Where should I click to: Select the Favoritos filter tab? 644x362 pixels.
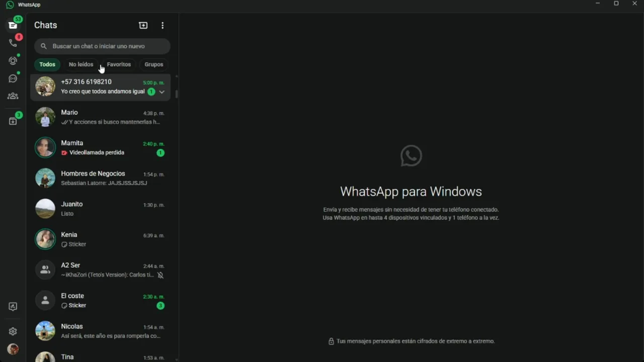(119, 64)
